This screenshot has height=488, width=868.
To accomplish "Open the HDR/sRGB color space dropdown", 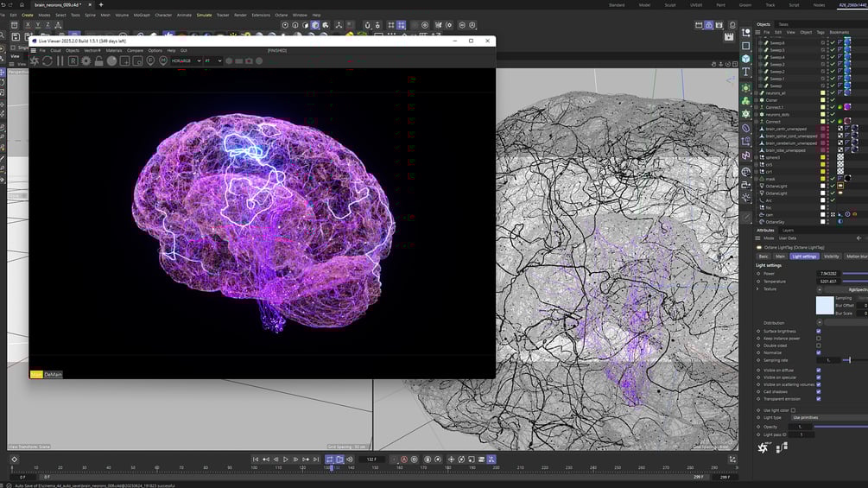I will click(186, 60).
